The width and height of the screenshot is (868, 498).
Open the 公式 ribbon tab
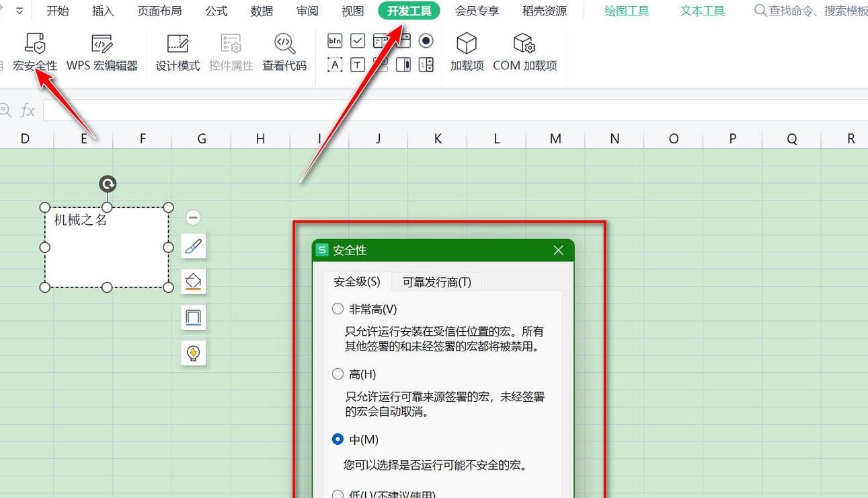click(216, 11)
